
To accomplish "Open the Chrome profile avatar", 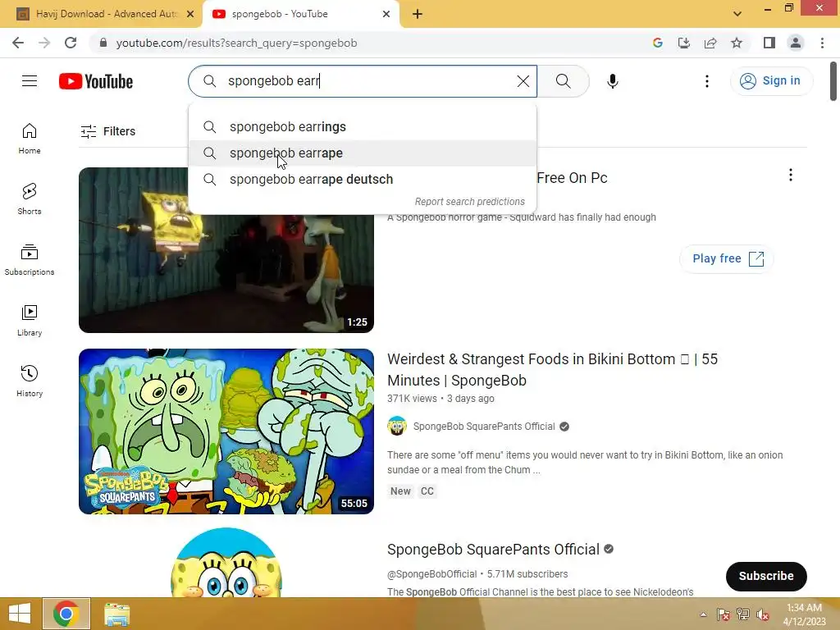I will pyautogui.click(x=796, y=43).
